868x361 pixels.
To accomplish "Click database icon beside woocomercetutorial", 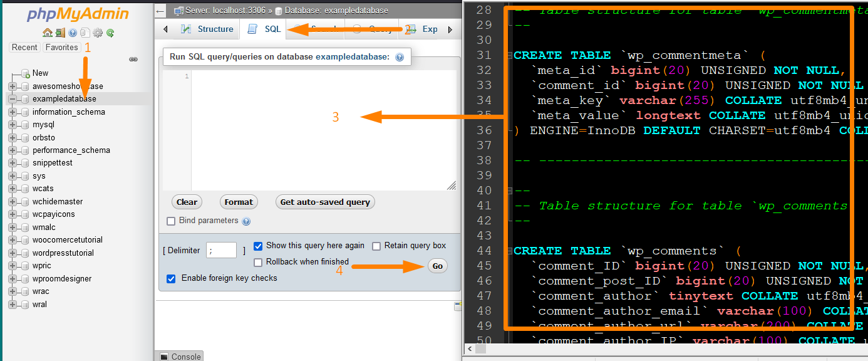I will click(x=25, y=240).
